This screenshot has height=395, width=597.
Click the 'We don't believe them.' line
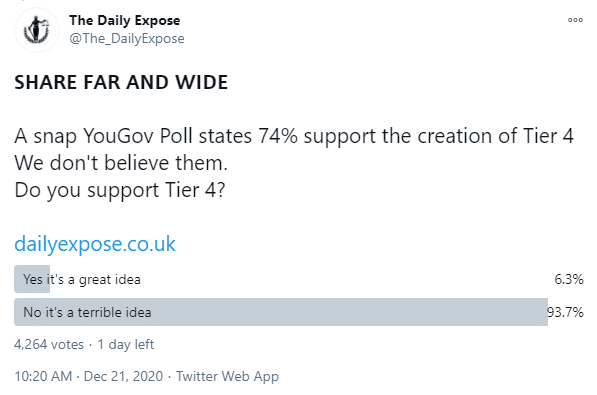tap(121, 163)
